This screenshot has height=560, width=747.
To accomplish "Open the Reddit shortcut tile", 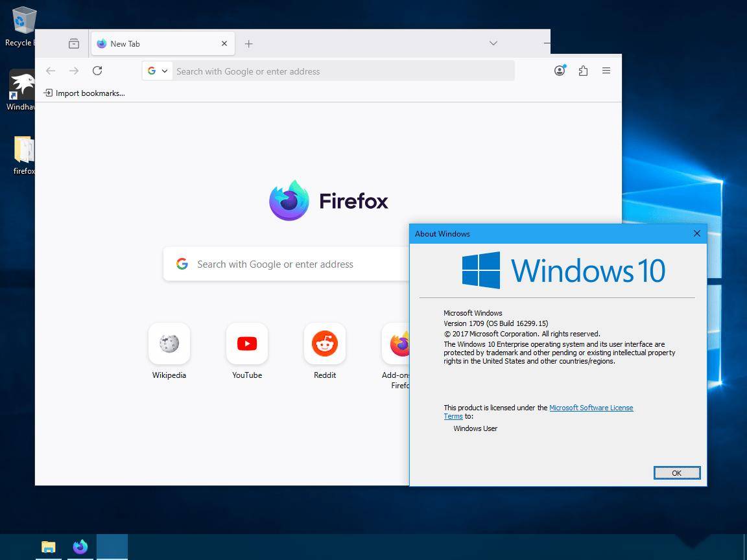I will (325, 351).
